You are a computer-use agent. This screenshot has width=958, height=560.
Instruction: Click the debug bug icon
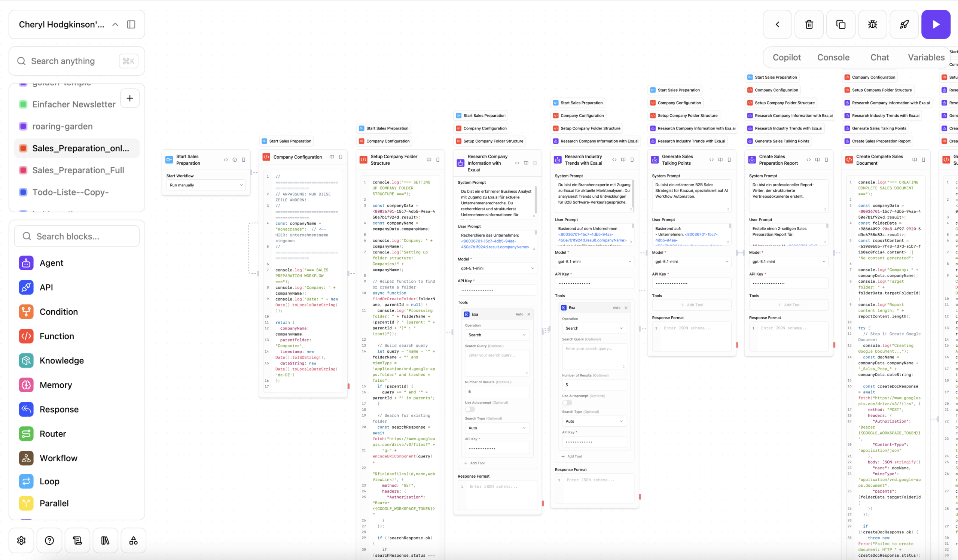click(872, 24)
